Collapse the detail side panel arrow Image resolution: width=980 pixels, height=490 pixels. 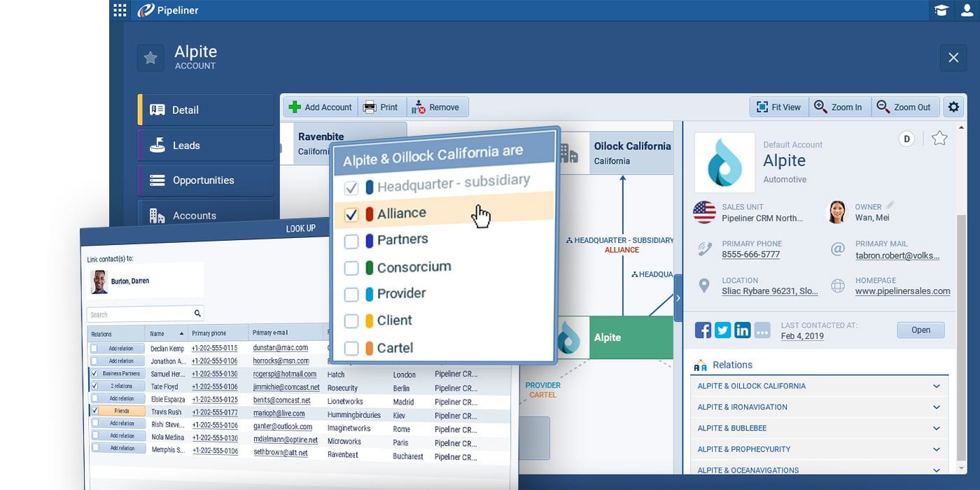click(678, 298)
